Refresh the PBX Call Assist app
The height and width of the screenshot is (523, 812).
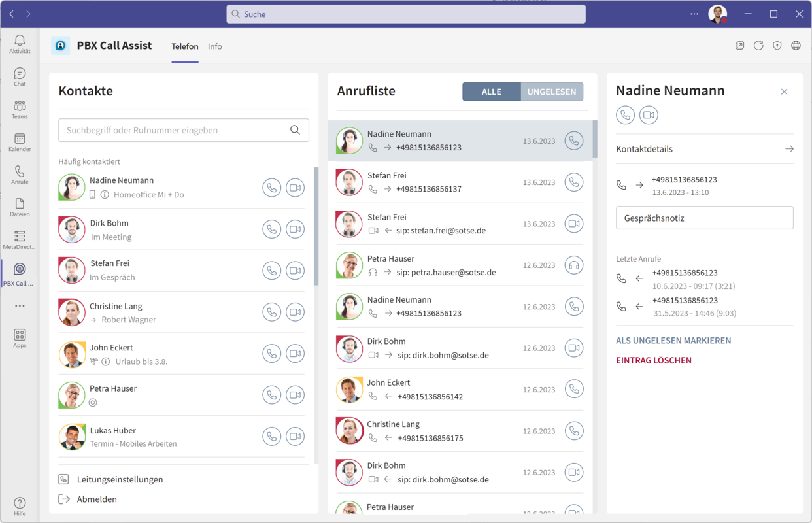pyautogui.click(x=758, y=45)
